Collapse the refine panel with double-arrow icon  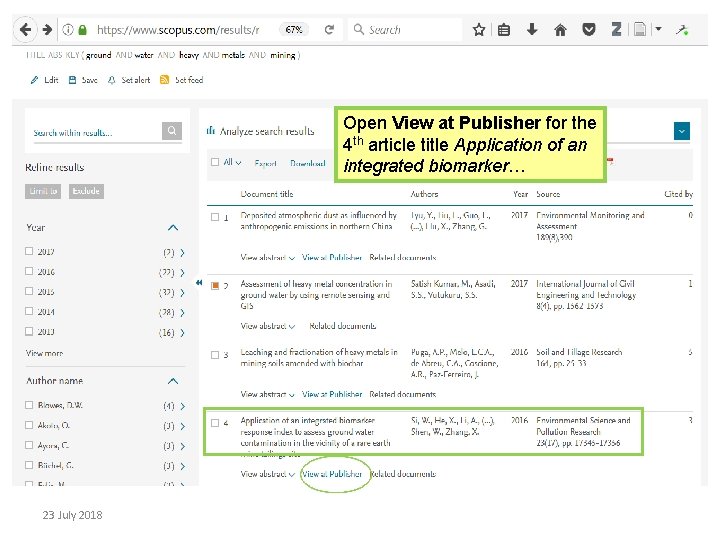coord(199,283)
